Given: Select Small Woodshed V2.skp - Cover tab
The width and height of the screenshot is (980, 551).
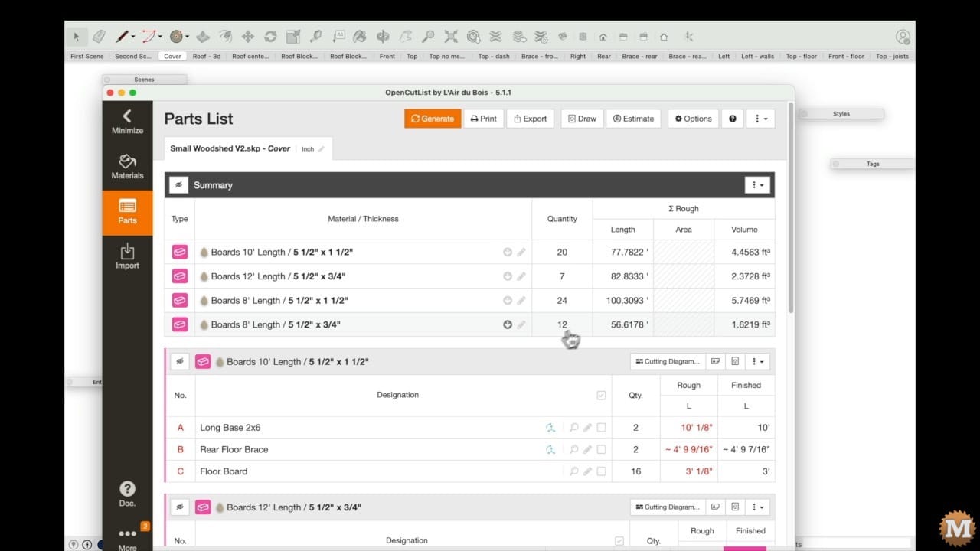Looking at the screenshot, I should pyautogui.click(x=248, y=148).
